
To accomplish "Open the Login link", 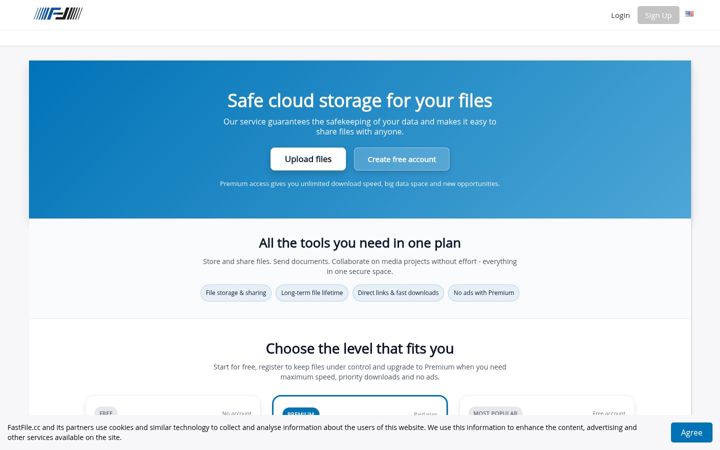I will (x=620, y=15).
